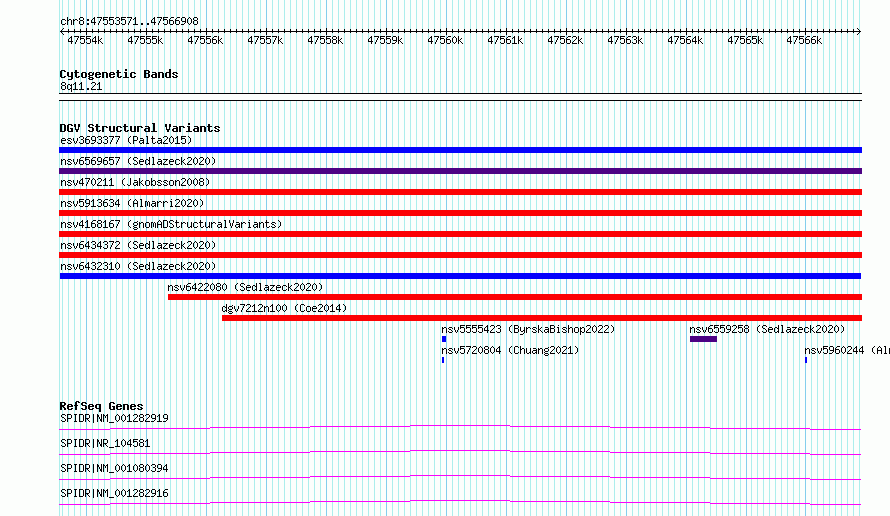This screenshot has width=890, height=516.
Task: Click the nsv5720804 (Chuang2021) label
Action: point(510,350)
